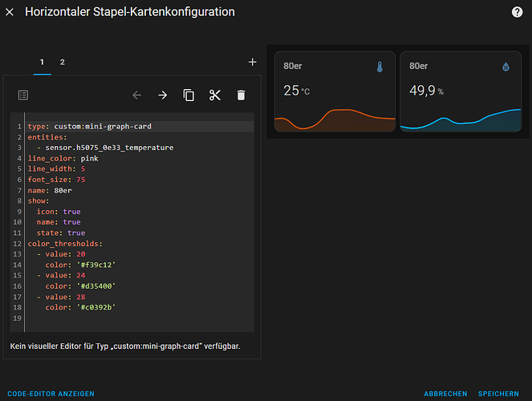Screen dimensions: 532x401
Task: Open the help question mark icon
Action: [x=518, y=12]
